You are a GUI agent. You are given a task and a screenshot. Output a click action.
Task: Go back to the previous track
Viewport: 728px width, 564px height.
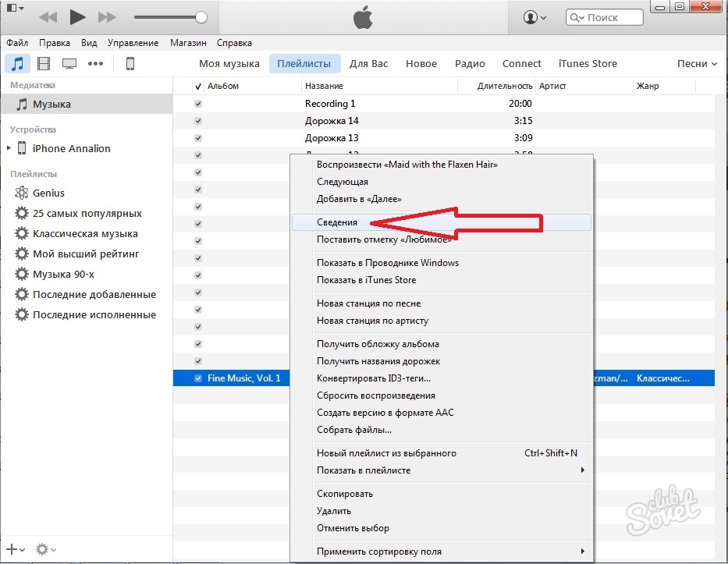tap(48, 16)
